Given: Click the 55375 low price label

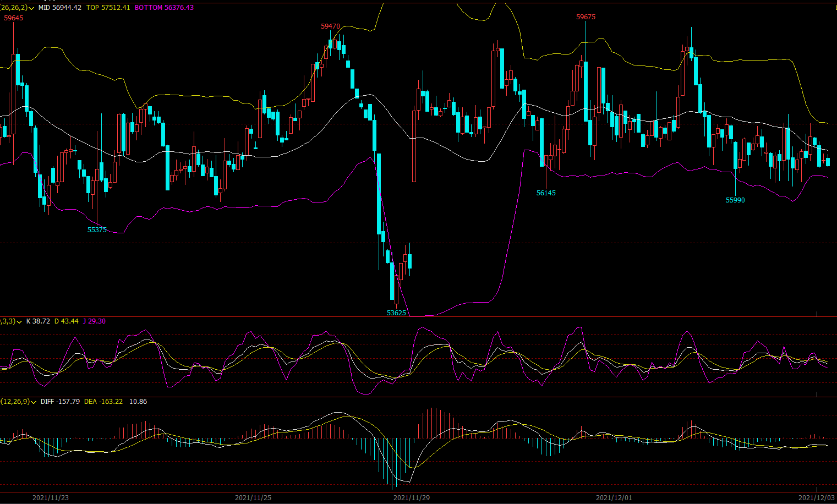Looking at the screenshot, I should (97, 230).
